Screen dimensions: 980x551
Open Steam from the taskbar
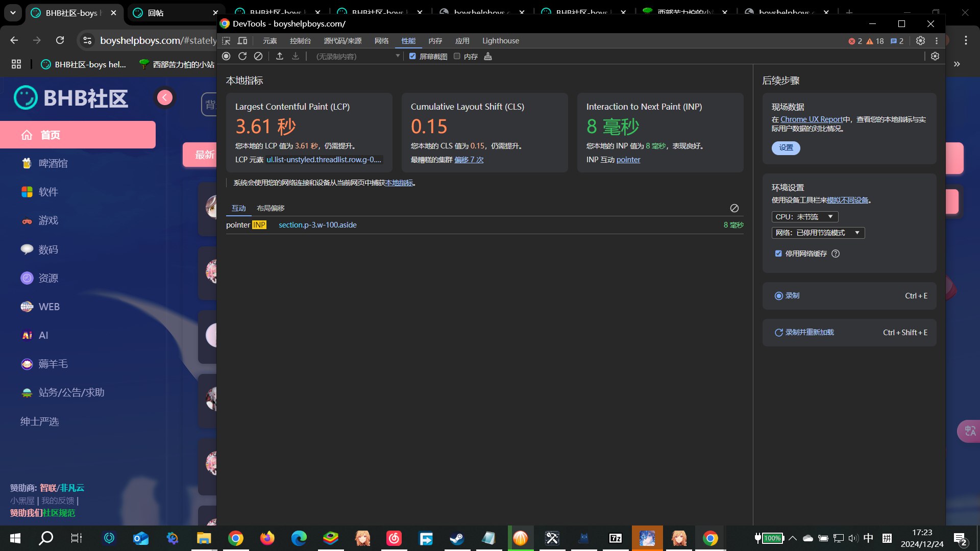pyautogui.click(x=457, y=538)
